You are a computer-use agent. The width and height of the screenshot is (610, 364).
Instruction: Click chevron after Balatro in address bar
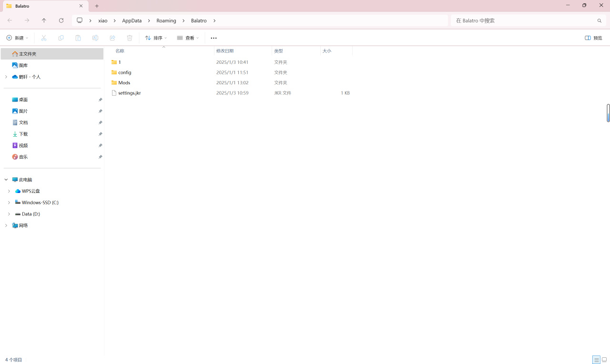tap(214, 20)
